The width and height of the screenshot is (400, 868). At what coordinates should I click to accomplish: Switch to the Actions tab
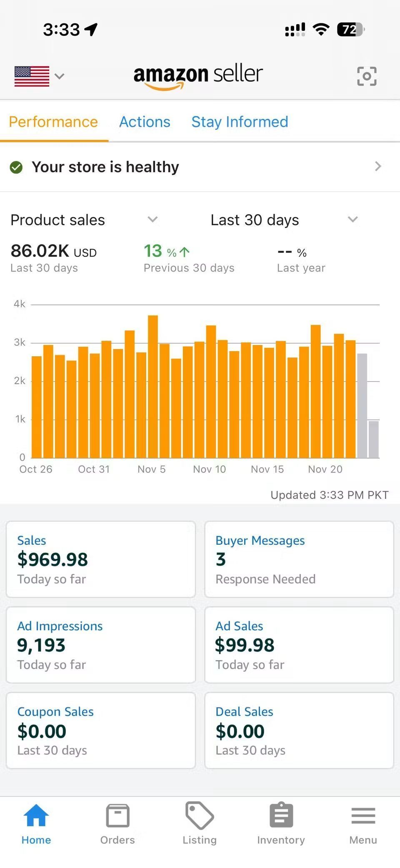point(145,122)
